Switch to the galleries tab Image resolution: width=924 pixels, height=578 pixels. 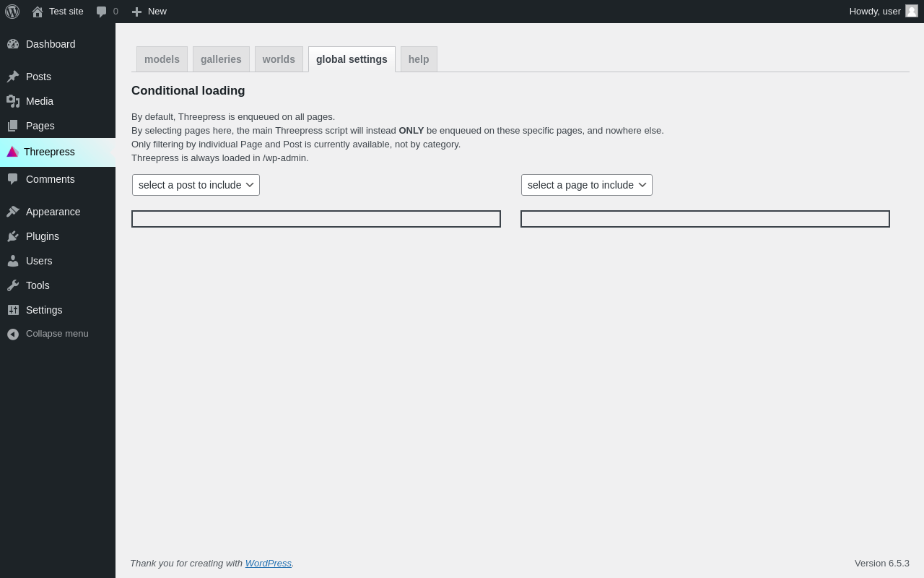point(221,59)
